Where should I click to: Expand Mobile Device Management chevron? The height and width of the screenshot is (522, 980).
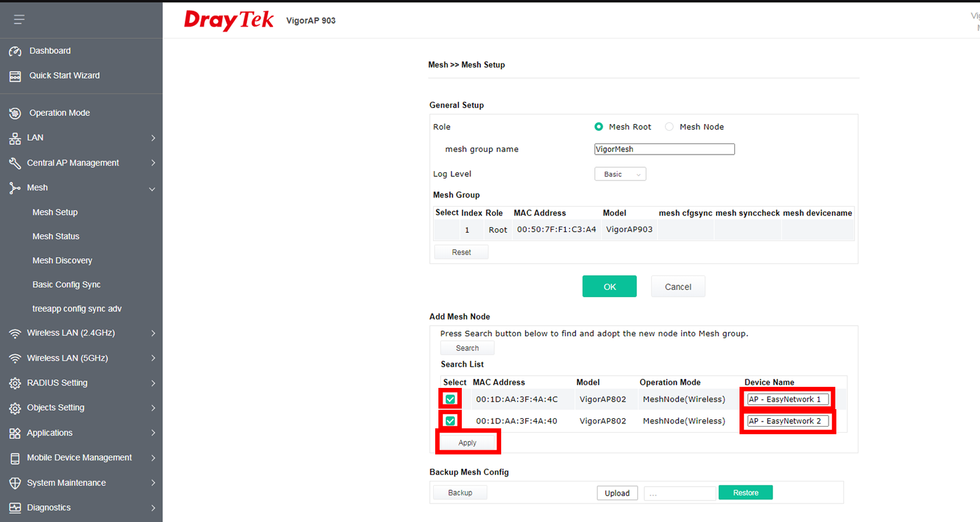(x=153, y=458)
